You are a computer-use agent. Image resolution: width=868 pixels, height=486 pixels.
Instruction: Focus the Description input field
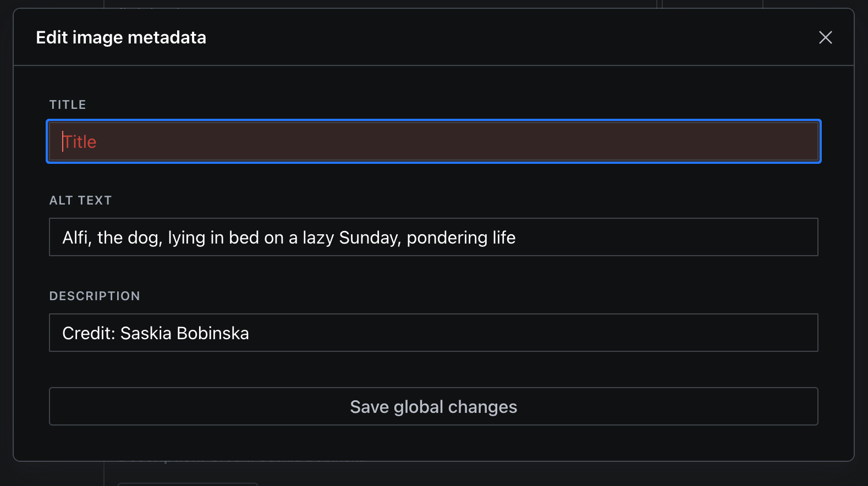(433, 333)
